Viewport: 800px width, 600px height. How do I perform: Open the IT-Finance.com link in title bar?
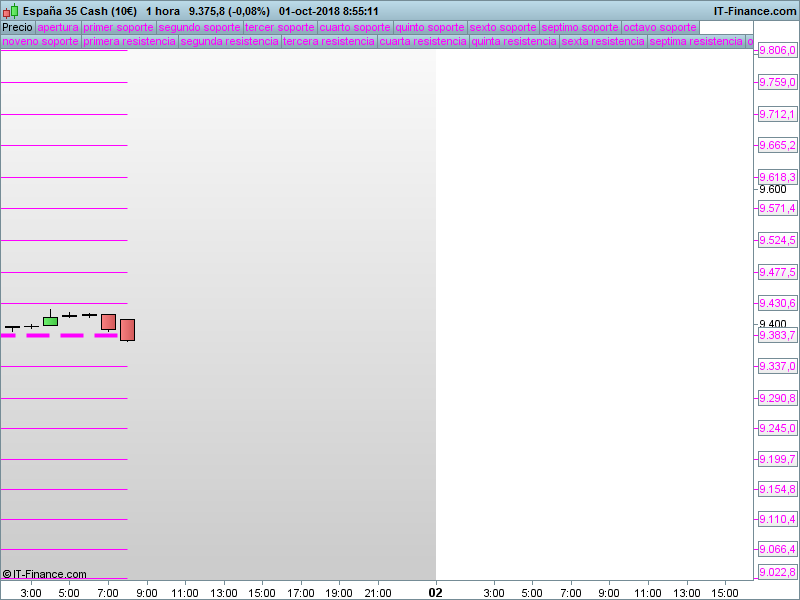(x=755, y=11)
